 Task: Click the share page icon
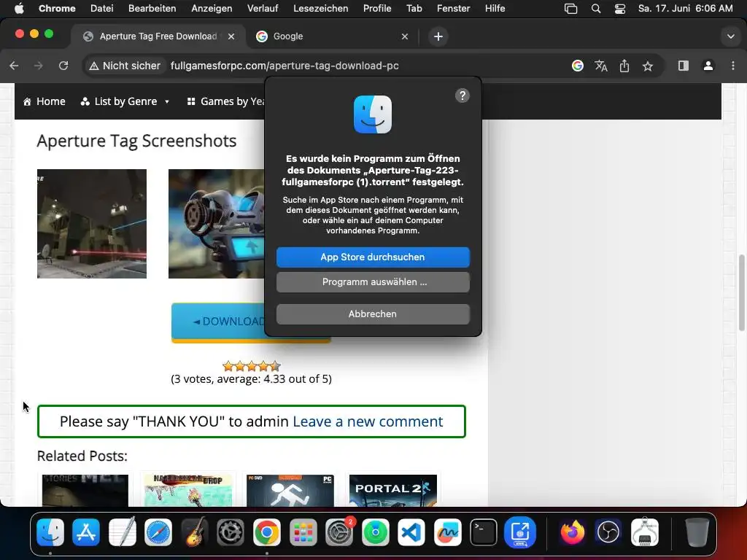(x=624, y=66)
